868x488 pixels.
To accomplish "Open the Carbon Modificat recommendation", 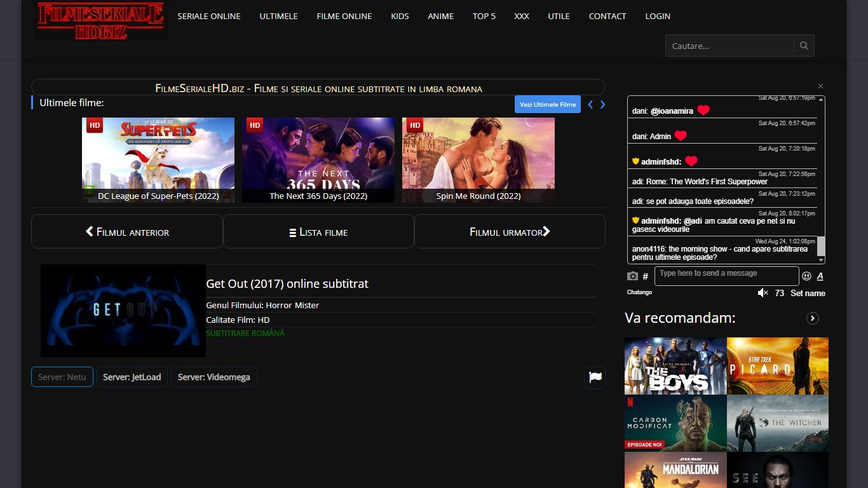I will (x=675, y=423).
